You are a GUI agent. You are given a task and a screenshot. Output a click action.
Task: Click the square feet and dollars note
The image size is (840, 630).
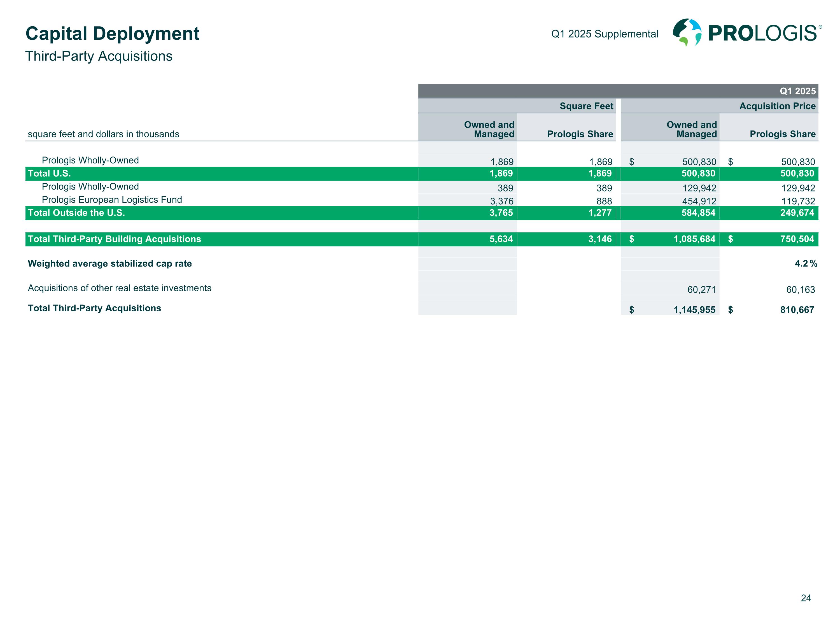coord(103,134)
